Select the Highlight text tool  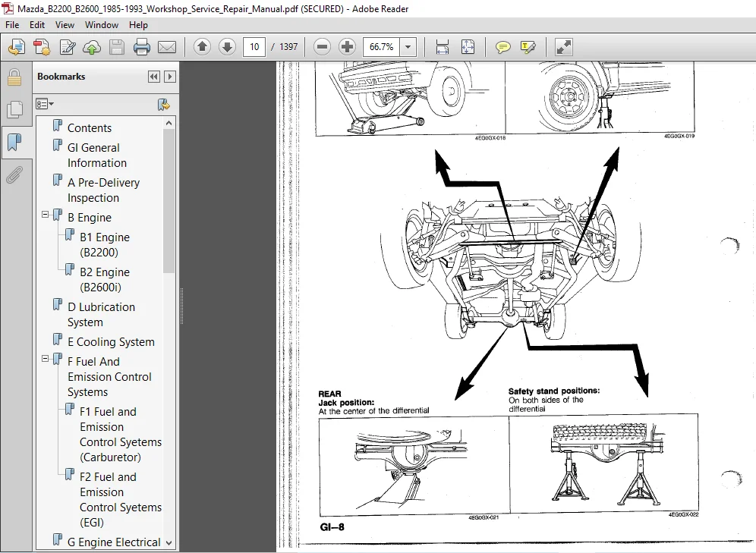point(528,47)
